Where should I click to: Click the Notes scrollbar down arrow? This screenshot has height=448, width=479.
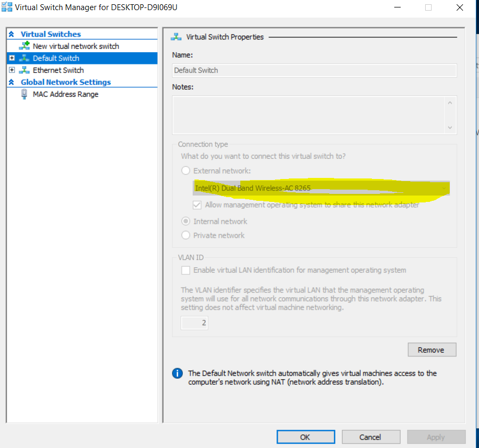[450, 127]
